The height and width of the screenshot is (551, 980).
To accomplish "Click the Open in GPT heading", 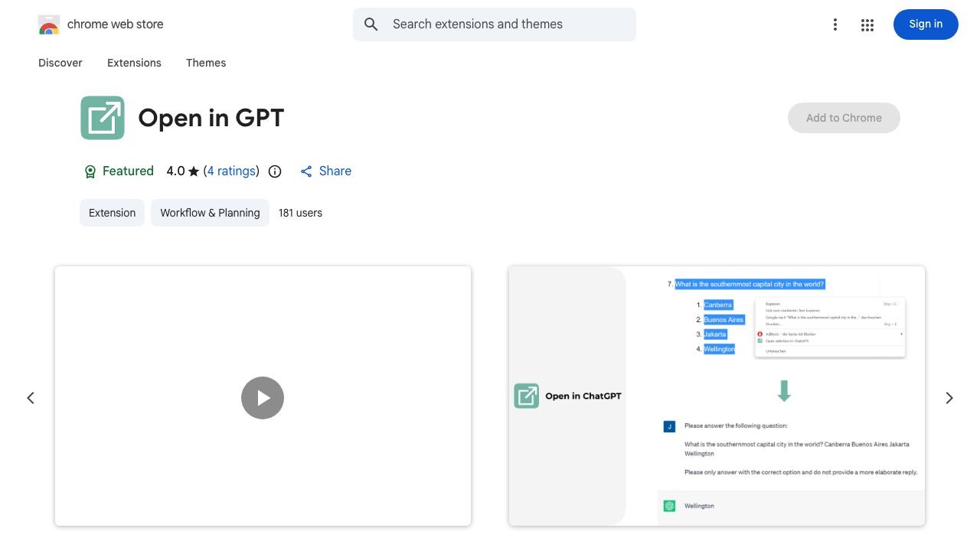I will 211,118.
